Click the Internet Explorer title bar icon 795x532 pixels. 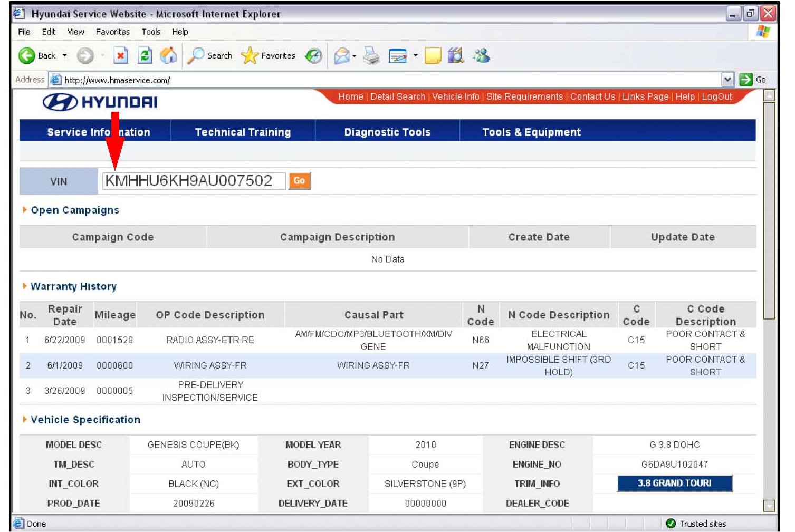coord(19,13)
